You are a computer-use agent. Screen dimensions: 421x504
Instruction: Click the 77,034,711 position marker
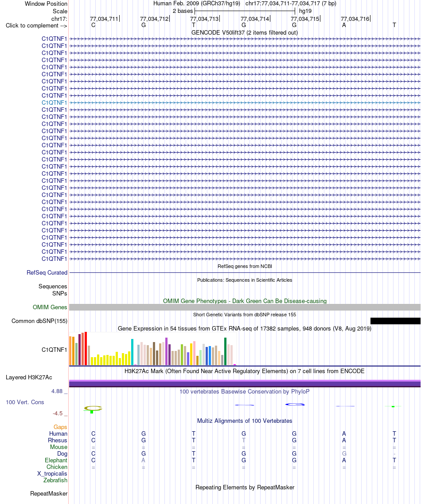pyautogui.click(x=104, y=19)
